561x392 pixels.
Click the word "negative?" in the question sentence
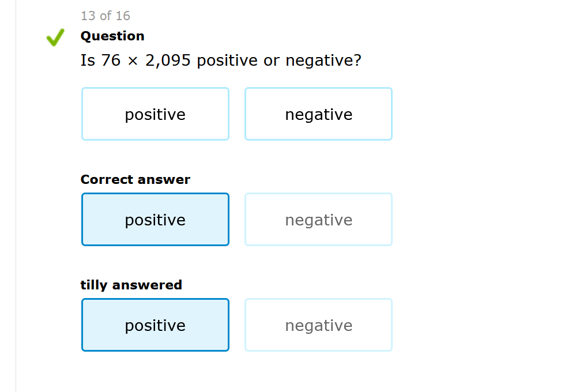coord(323,61)
